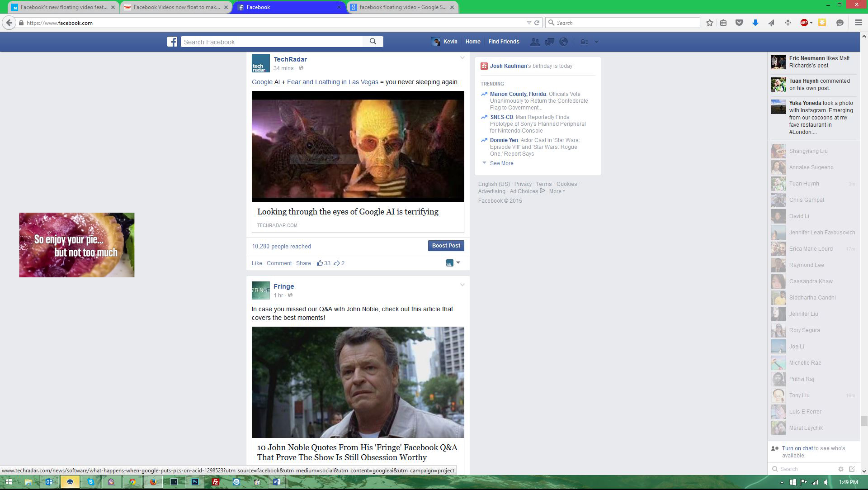868x490 pixels.
Task: Click the TechRadar article link
Action: 348,211
